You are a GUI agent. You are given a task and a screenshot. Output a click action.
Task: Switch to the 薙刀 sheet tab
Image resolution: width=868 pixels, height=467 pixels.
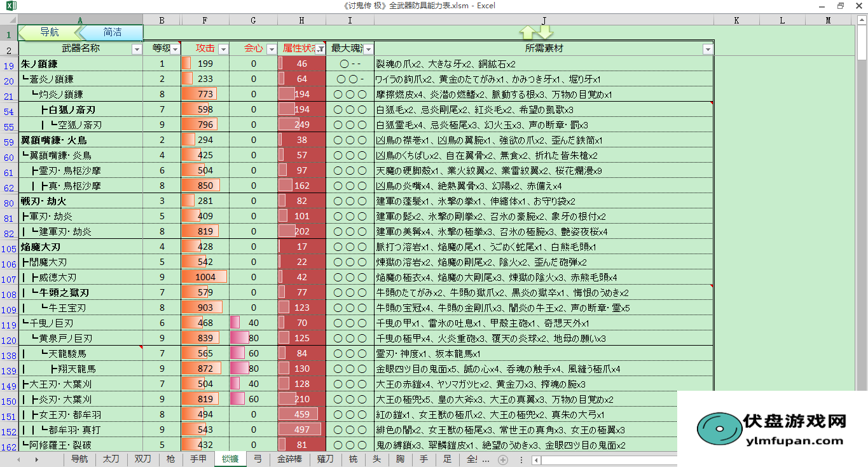tap(325, 459)
